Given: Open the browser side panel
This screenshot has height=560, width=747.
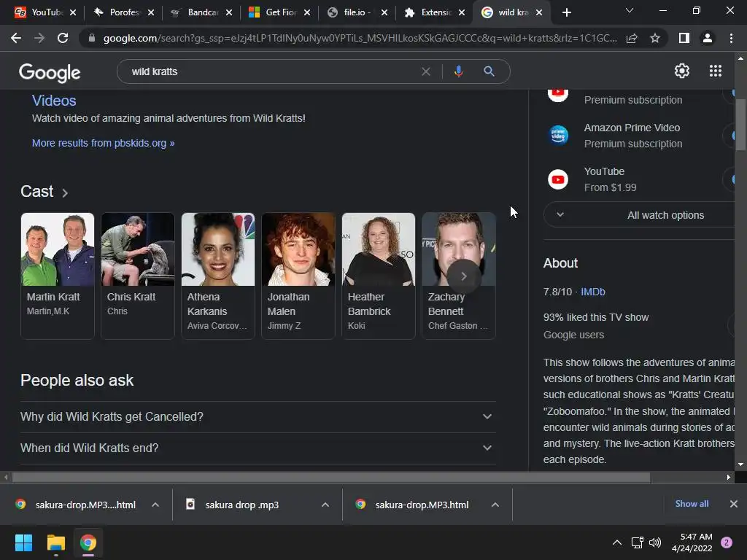Looking at the screenshot, I should tap(684, 38).
